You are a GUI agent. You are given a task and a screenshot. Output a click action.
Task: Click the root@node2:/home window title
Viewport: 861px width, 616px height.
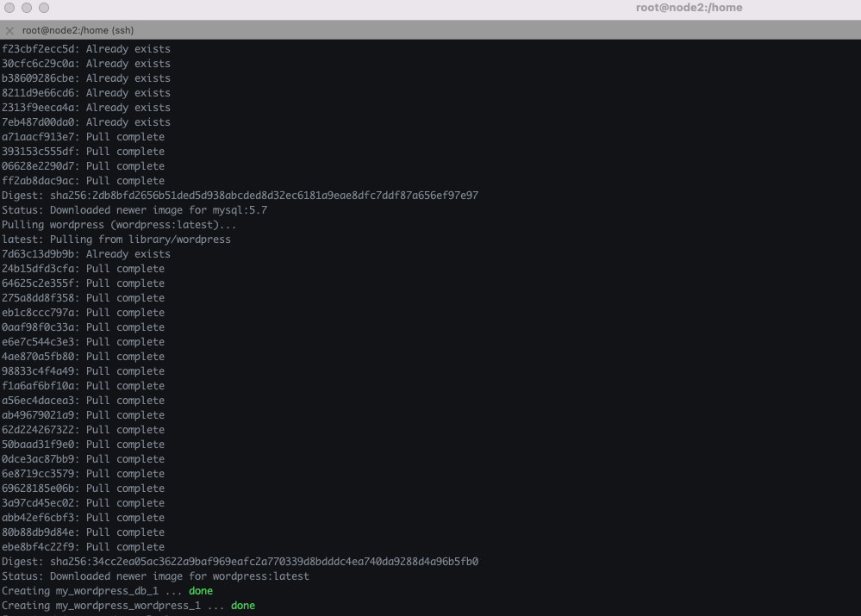[x=689, y=8]
